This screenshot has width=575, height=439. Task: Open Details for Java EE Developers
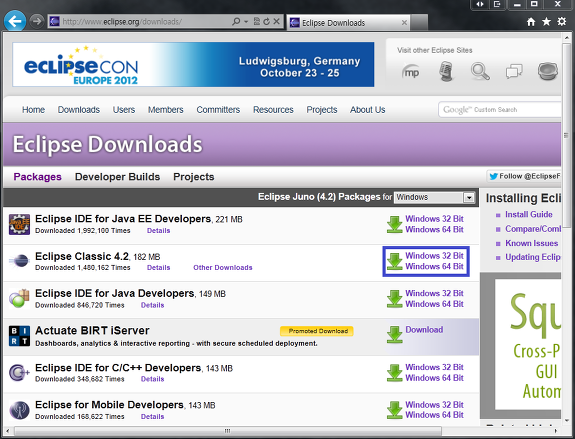(158, 231)
